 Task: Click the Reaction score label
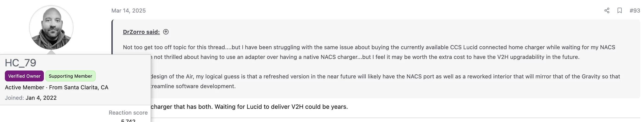pyautogui.click(x=128, y=113)
